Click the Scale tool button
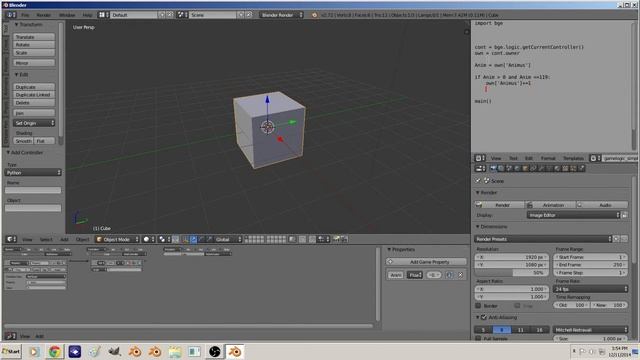640x360 pixels. point(34,52)
